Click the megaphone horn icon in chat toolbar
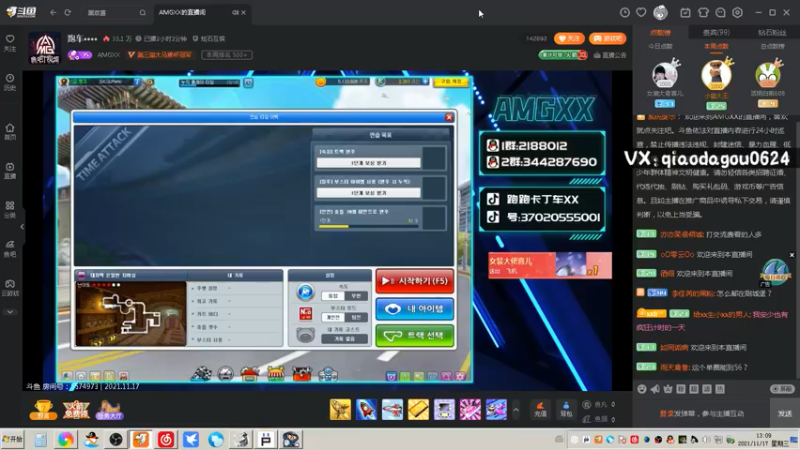The image size is (800, 450). click(655, 389)
